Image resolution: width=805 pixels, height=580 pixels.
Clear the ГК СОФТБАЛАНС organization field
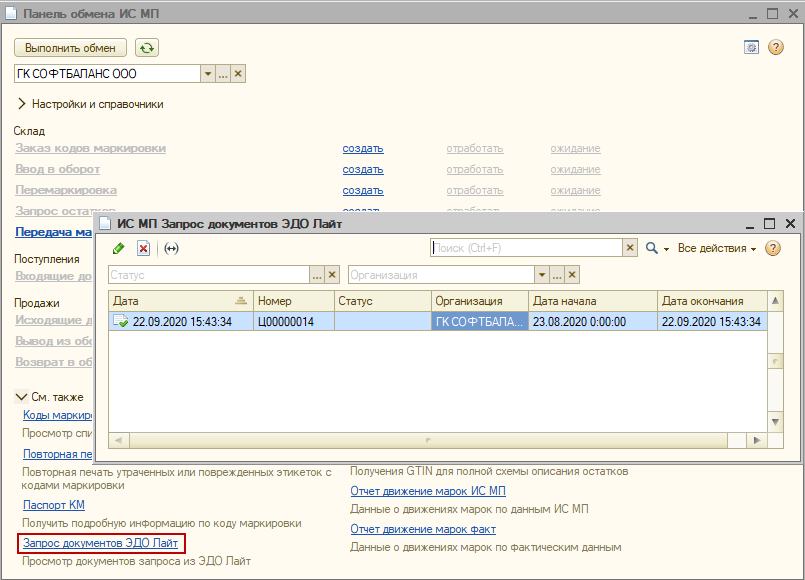point(238,73)
